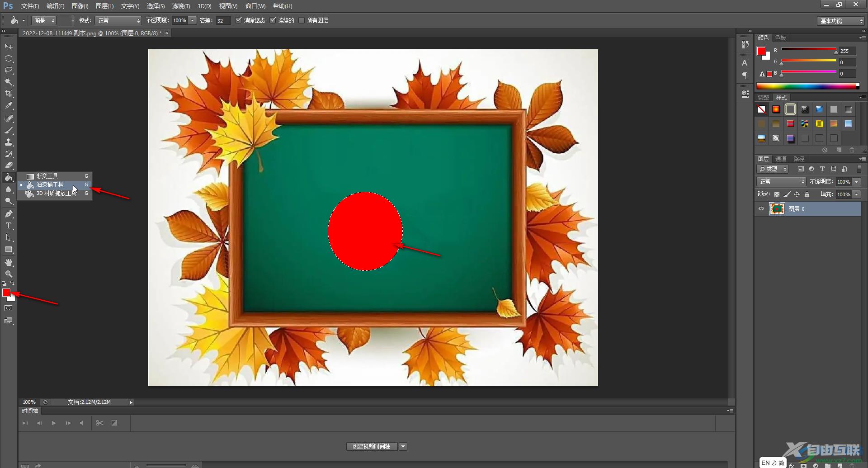
Task: Open the 图层(L) menu
Action: point(105,6)
